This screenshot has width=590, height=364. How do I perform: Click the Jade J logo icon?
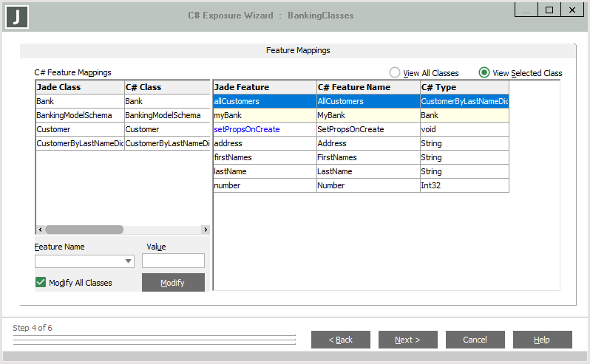[16, 16]
